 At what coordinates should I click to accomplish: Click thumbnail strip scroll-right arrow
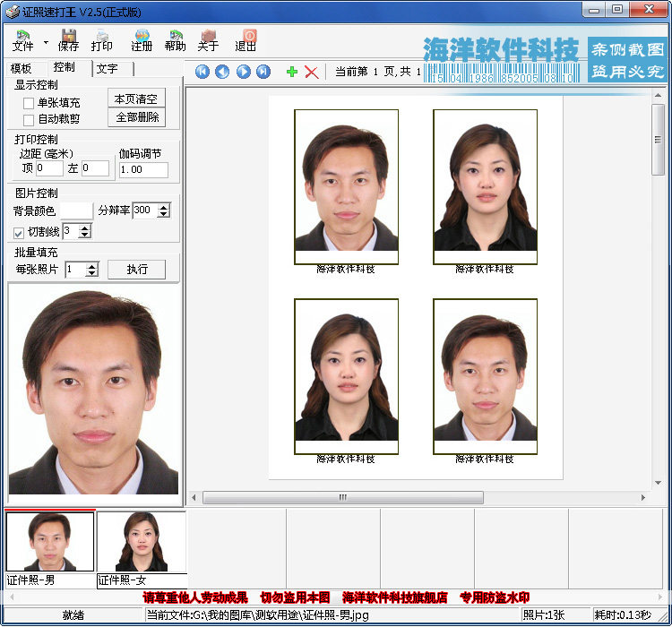(x=660, y=597)
